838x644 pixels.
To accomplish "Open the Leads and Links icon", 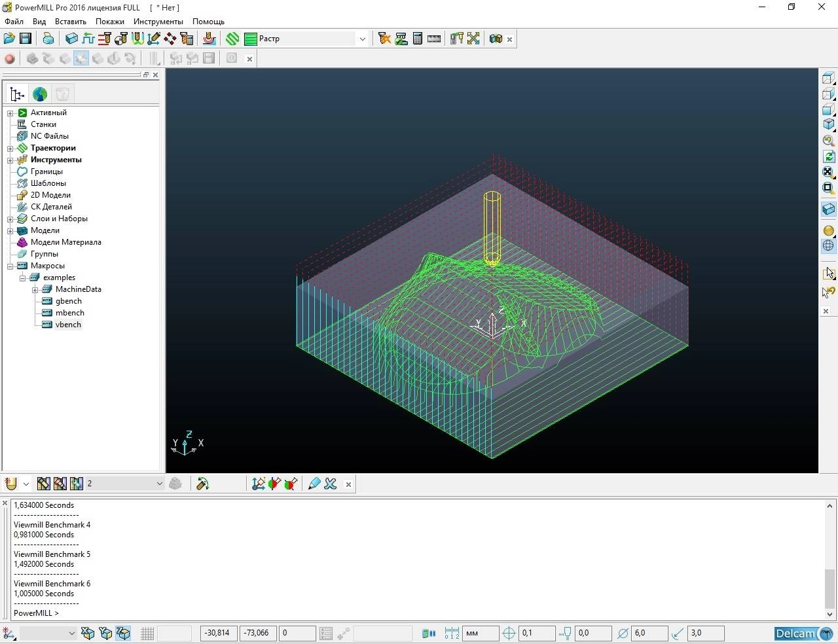I will click(x=137, y=39).
